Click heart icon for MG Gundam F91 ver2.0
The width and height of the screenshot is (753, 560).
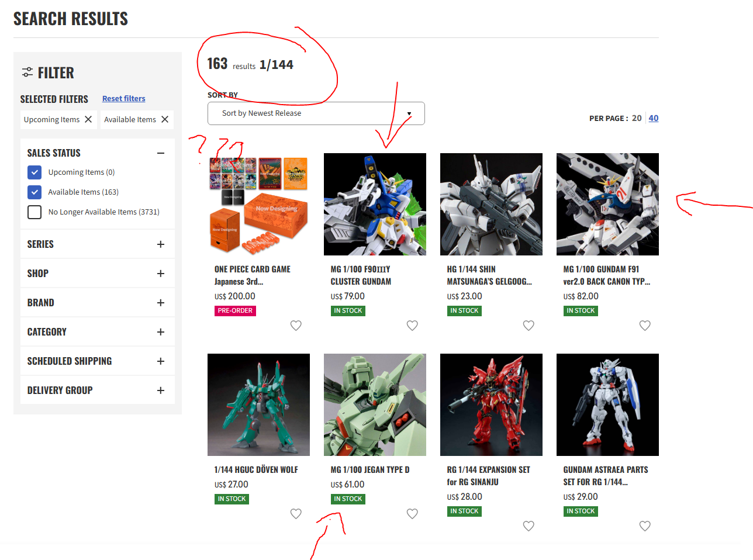click(x=645, y=326)
